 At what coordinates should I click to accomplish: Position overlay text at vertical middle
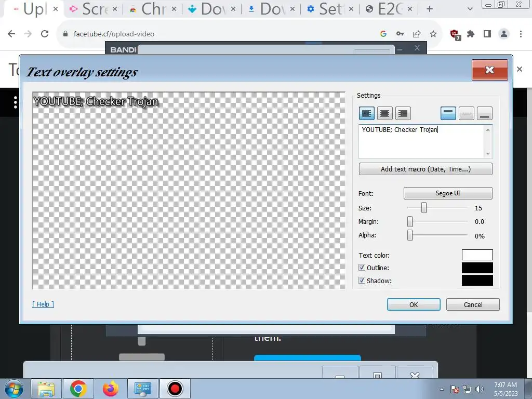pyautogui.click(x=466, y=113)
